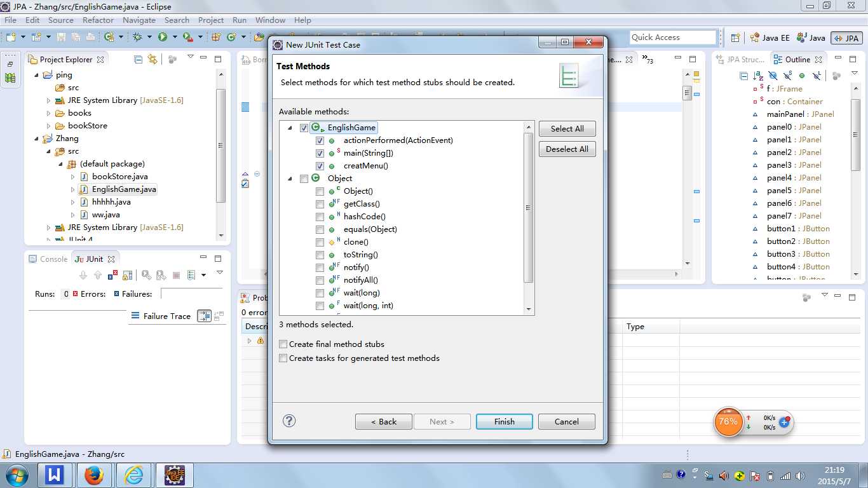Collapse the Object node in Available methods
This screenshot has height=488, width=868.
tap(290, 179)
